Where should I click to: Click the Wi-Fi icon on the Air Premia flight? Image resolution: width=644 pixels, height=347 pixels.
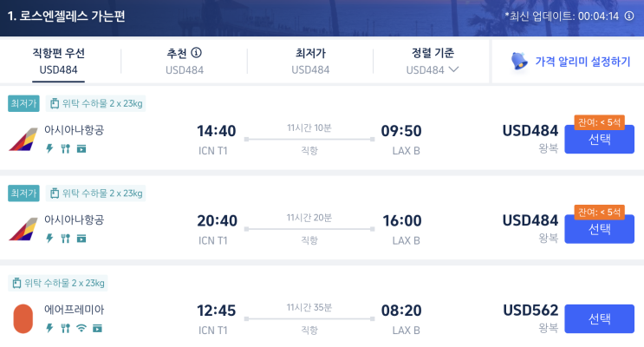pos(81,328)
